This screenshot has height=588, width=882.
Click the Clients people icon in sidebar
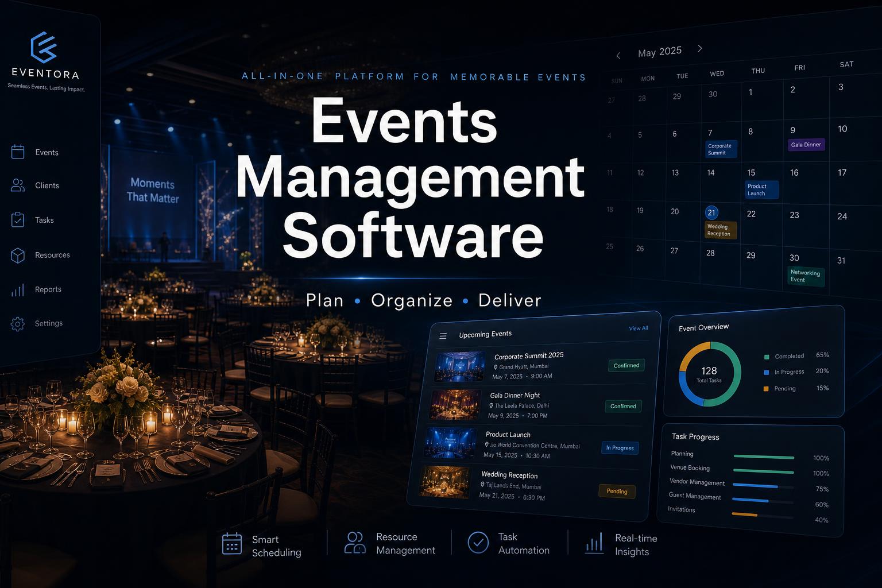(x=18, y=185)
